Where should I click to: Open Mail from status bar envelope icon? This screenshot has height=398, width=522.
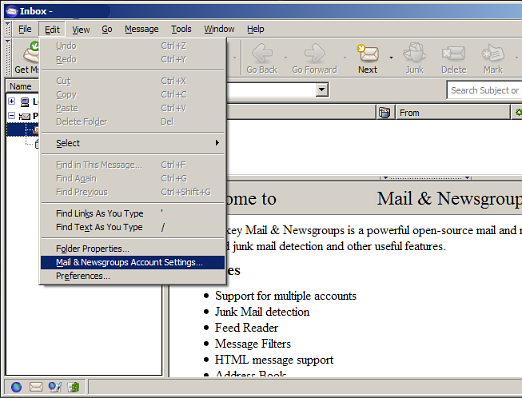point(36,387)
